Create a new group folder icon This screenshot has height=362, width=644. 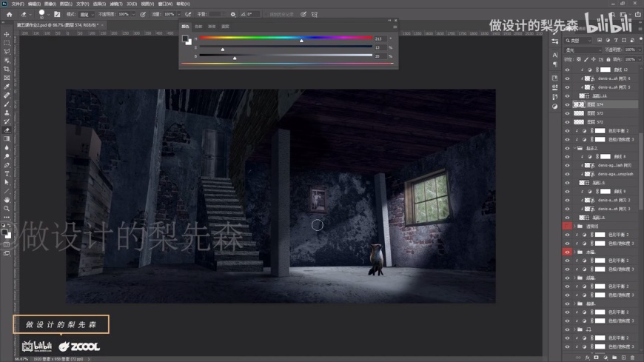point(614,358)
